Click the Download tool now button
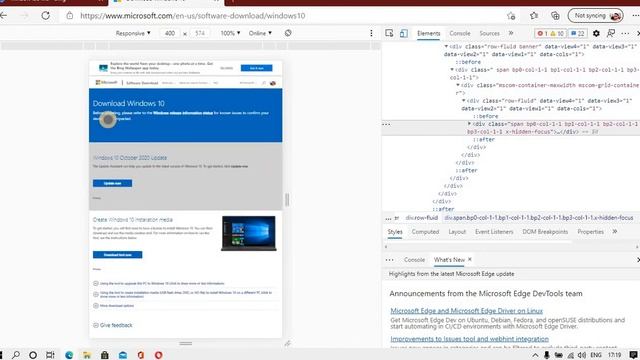 tap(118, 255)
